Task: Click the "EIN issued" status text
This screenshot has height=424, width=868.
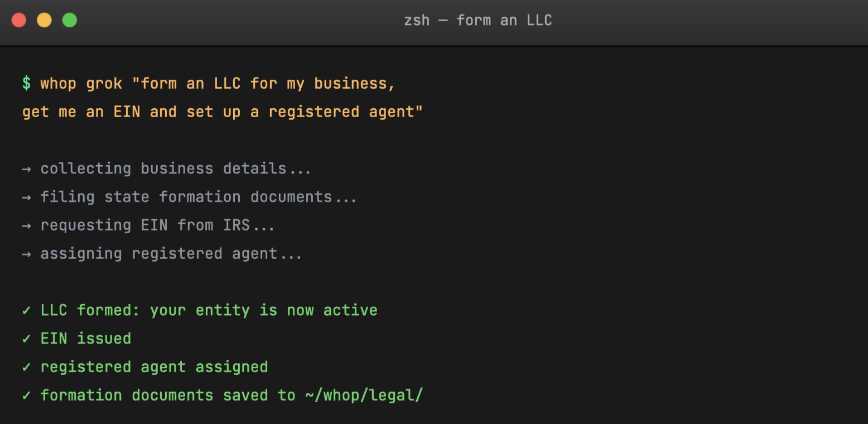Action: pyautogui.click(x=86, y=339)
